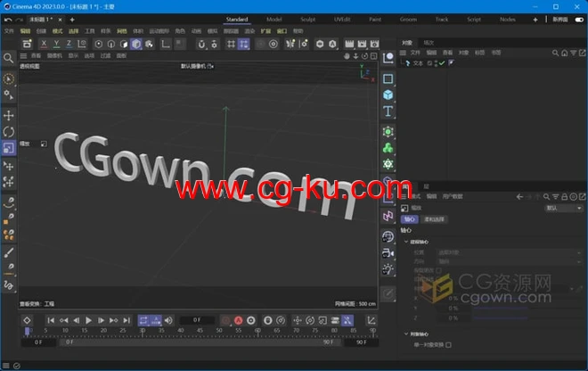Select the highlighted Model mode icon
The image size is (588, 371).
(x=136, y=45)
